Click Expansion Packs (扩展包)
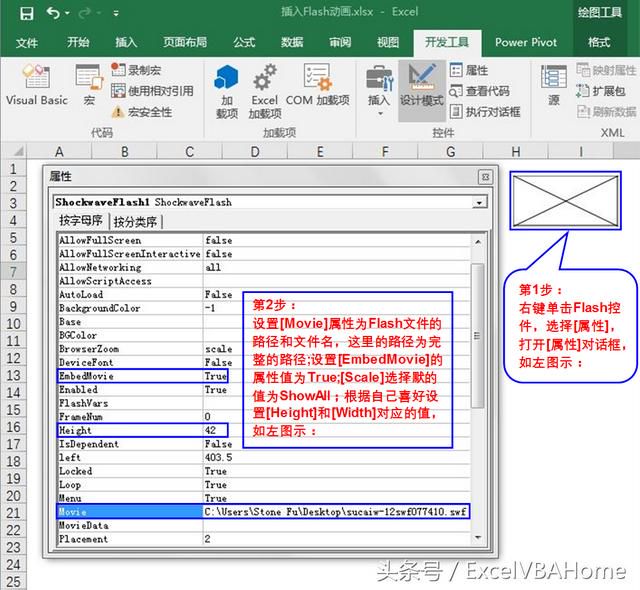The width and height of the screenshot is (640, 590). (600, 91)
